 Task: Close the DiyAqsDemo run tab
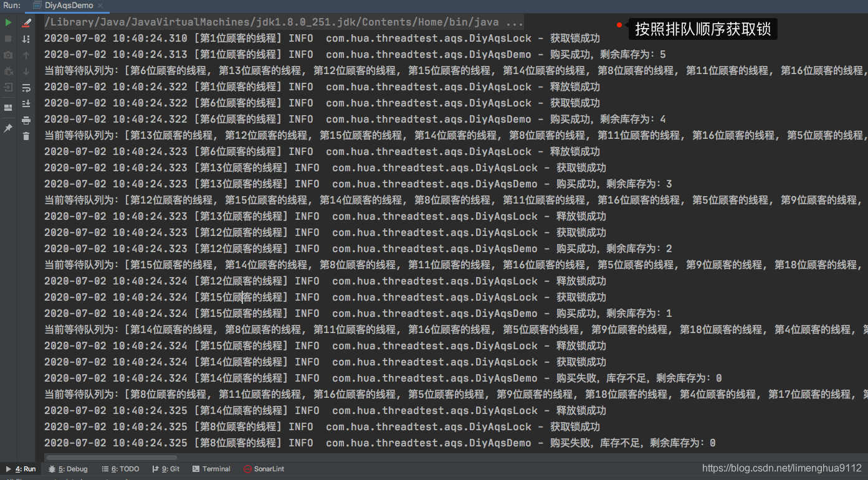pos(101,6)
